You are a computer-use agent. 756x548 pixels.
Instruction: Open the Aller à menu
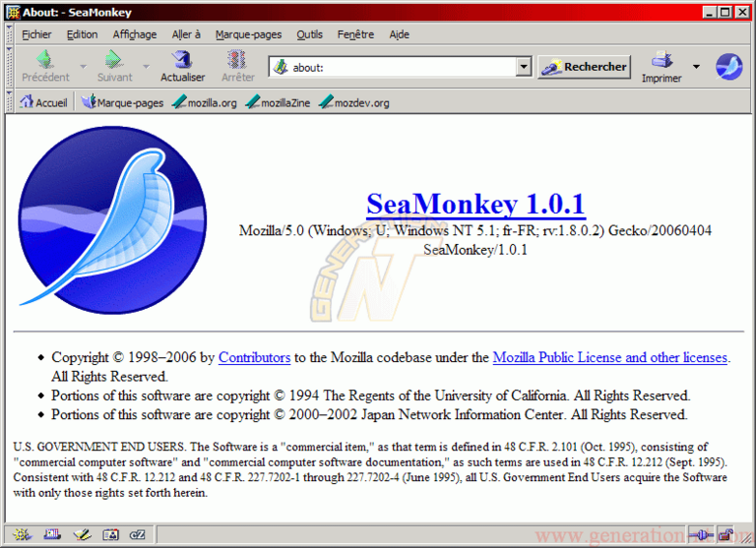[186, 34]
